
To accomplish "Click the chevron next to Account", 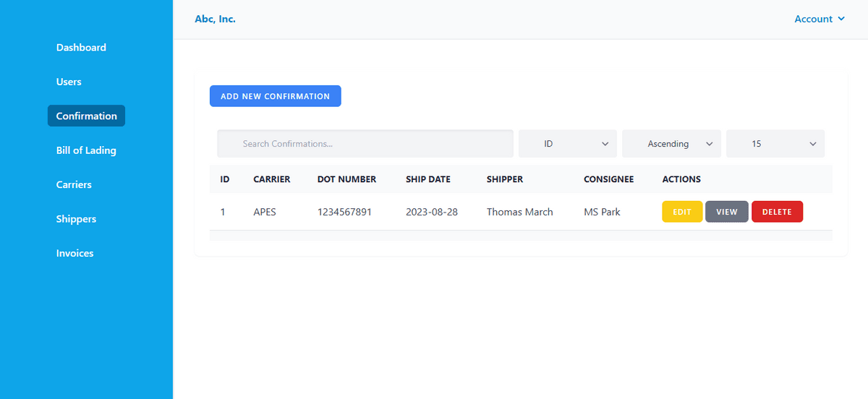I will coord(841,20).
